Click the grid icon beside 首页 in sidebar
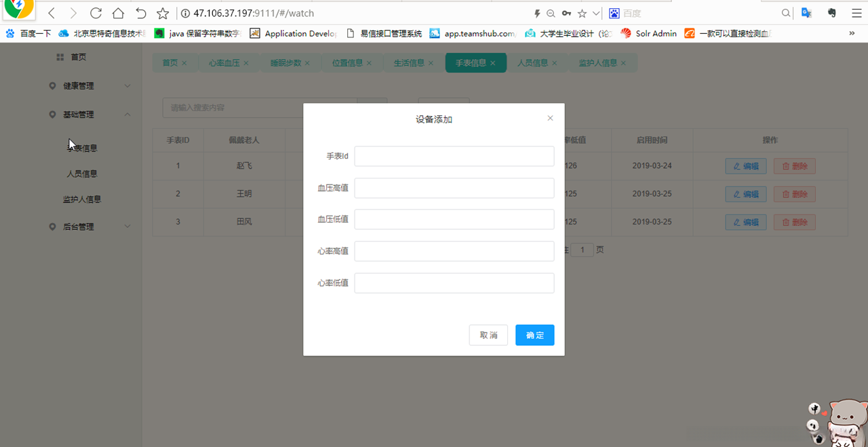Screen dimensions: 868x447 [x=60, y=57]
